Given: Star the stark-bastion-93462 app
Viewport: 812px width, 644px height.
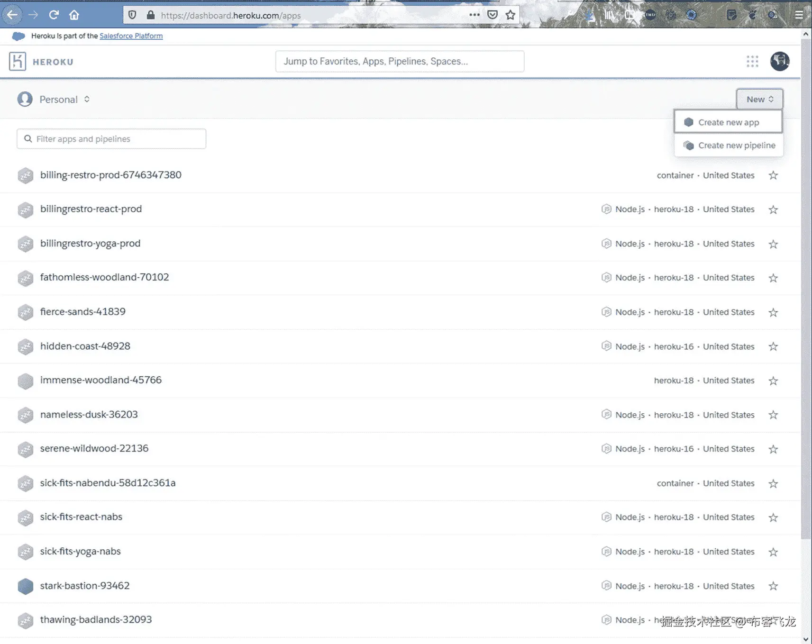Looking at the screenshot, I should coord(773,586).
